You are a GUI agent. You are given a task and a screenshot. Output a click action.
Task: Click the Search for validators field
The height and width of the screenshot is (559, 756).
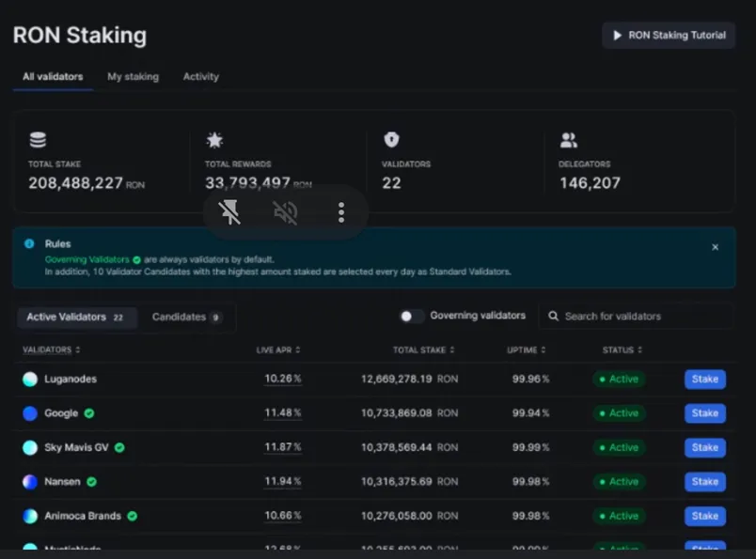click(636, 316)
